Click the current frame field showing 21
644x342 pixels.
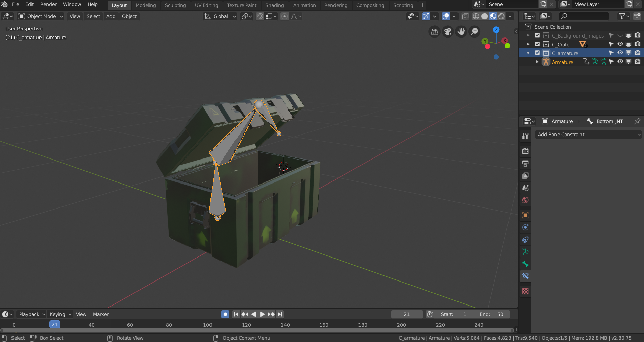point(406,314)
